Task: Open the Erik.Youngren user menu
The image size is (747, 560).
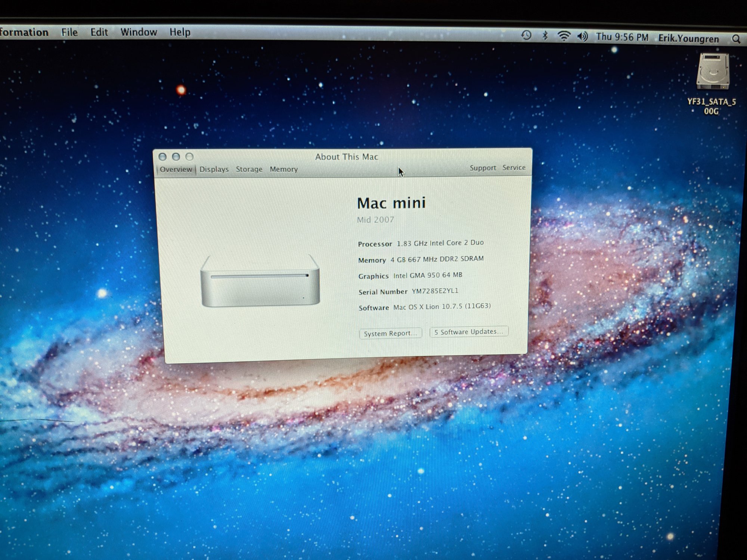Action: click(688, 39)
